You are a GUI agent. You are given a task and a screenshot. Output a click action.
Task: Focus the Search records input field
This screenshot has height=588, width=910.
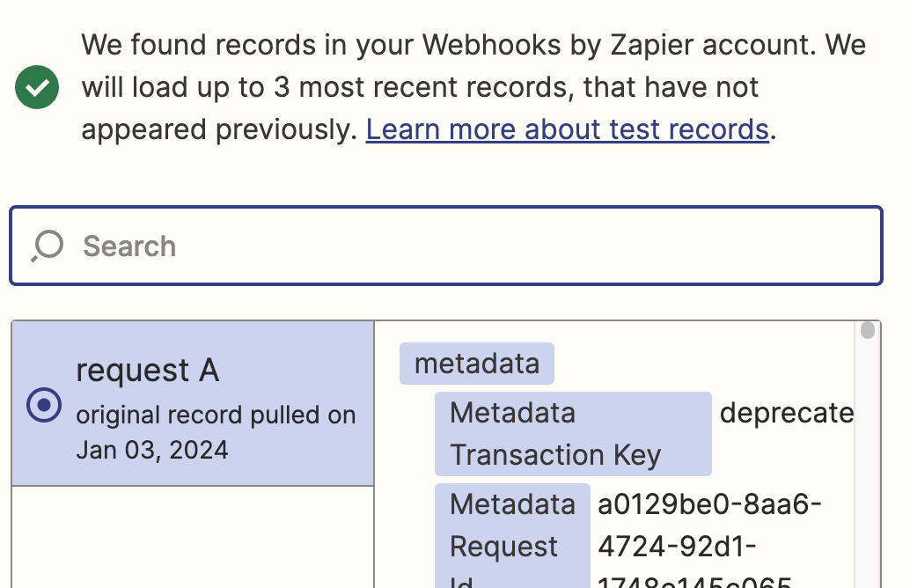click(446, 246)
